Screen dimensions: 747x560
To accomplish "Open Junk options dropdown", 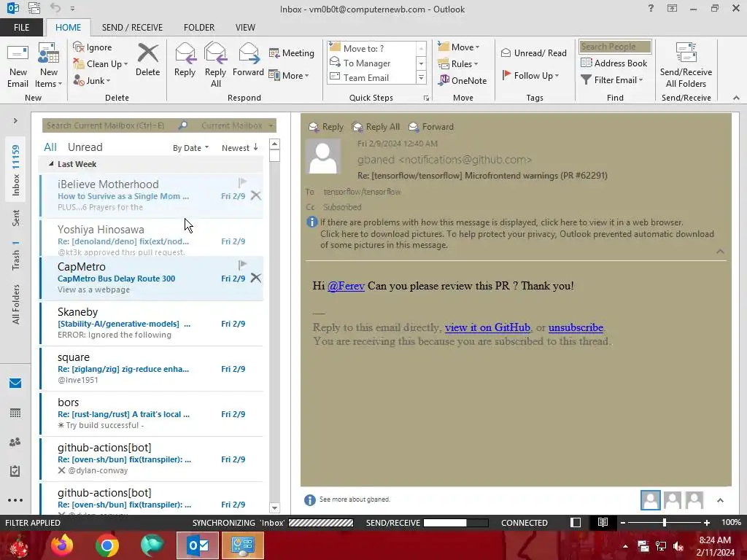I will point(91,80).
